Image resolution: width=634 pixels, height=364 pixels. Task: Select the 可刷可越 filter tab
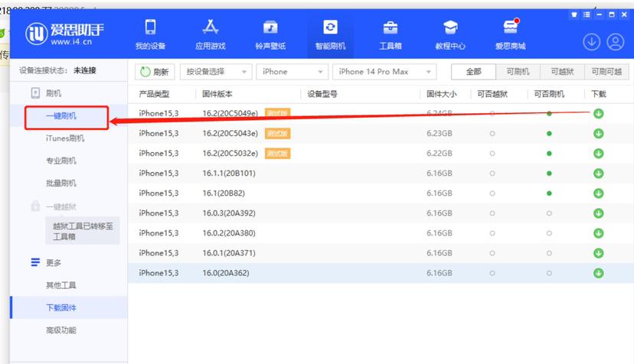tap(606, 72)
